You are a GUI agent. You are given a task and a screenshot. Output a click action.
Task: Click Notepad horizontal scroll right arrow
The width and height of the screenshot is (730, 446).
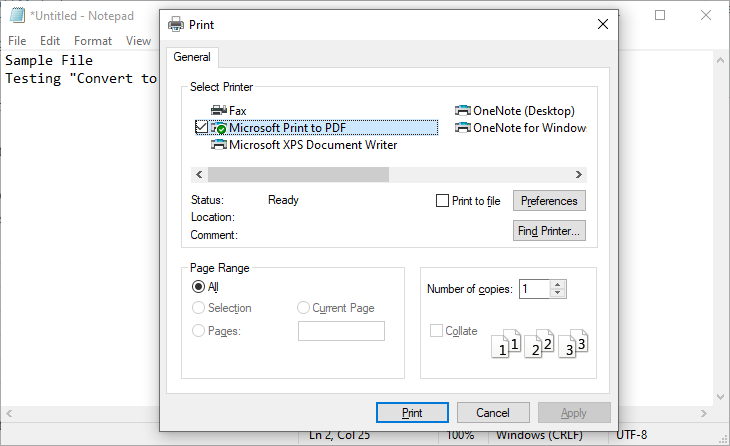point(704,413)
